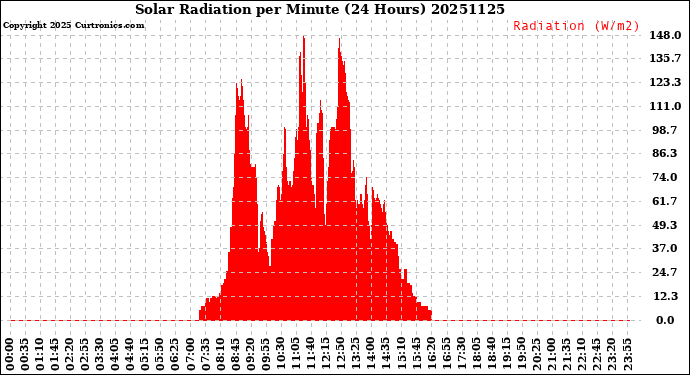Click the '16:55' time axis label
690x375 pixels.
[x=446, y=355]
